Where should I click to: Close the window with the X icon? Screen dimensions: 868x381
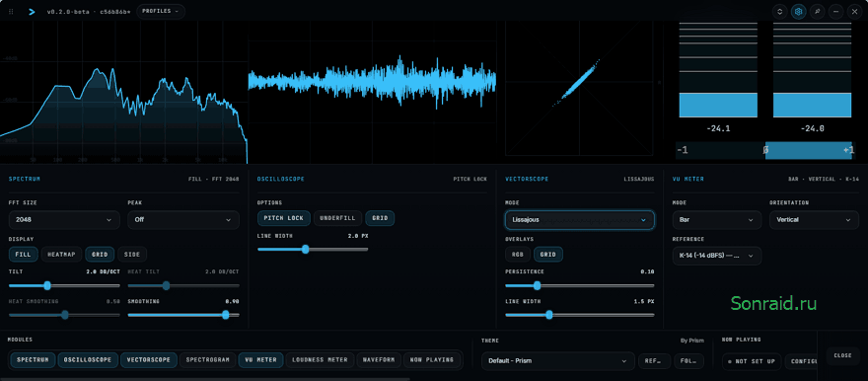tap(854, 12)
